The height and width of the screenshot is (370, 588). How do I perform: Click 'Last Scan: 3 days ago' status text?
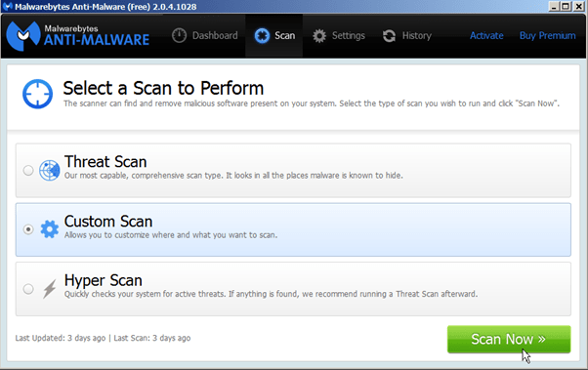(152, 338)
